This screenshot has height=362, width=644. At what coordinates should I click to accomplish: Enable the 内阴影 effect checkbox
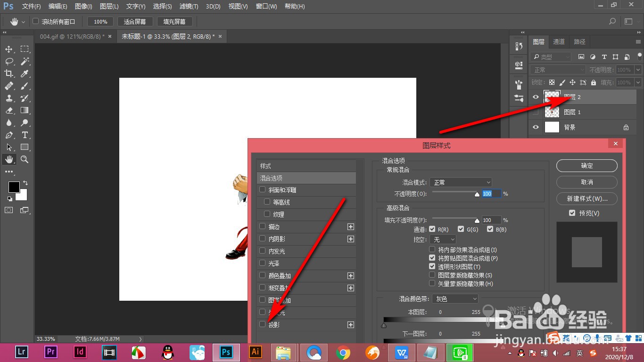click(263, 239)
